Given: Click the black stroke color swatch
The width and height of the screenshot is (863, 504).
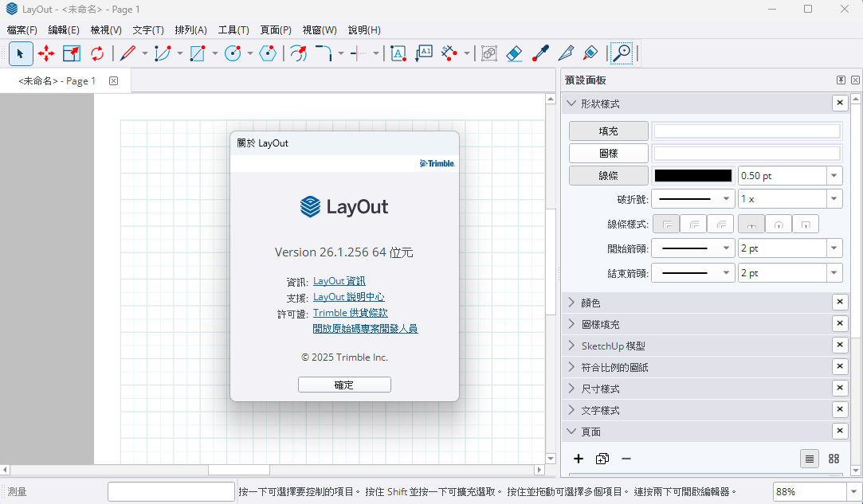Looking at the screenshot, I should click(x=692, y=175).
